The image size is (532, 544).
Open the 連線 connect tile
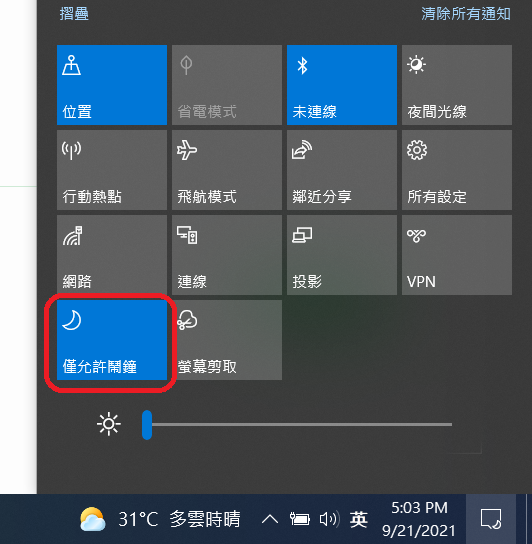(227, 255)
